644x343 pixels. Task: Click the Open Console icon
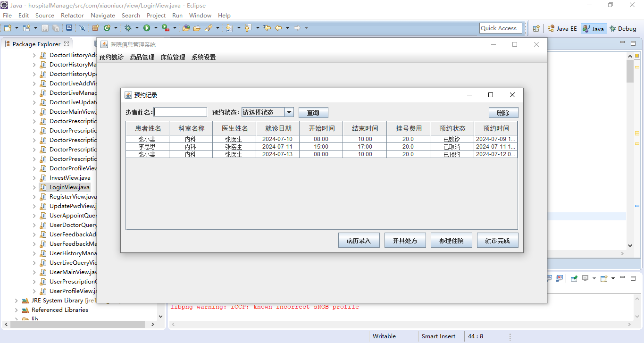[x=604, y=278]
